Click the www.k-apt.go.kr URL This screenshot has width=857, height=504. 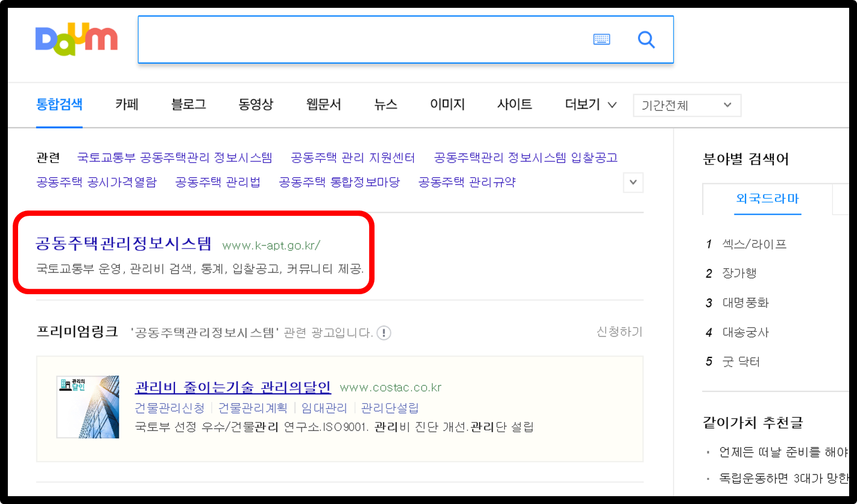coord(271,245)
